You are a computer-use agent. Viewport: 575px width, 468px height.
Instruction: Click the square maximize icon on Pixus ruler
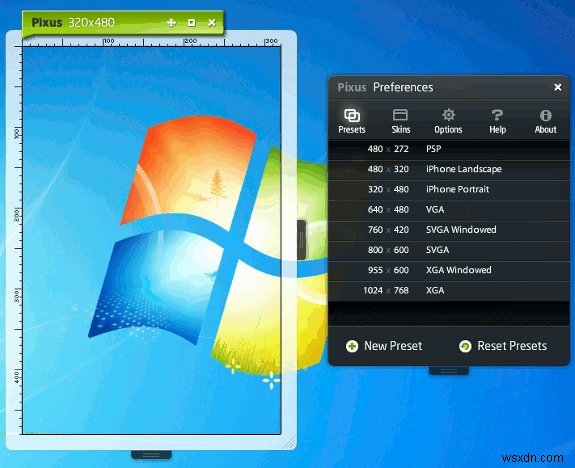click(x=191, y=23)
